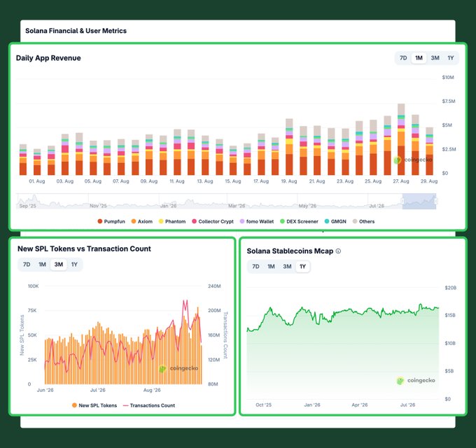Screen dimensions: 476x448
Task: Click Nov '25 label in revenue navigator
Action: [98, 206]
